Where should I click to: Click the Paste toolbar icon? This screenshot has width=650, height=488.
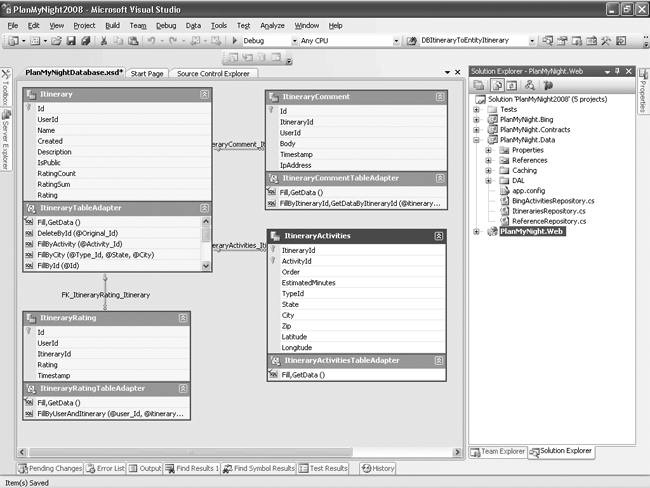pyautogui.click(x=133, y=41)
